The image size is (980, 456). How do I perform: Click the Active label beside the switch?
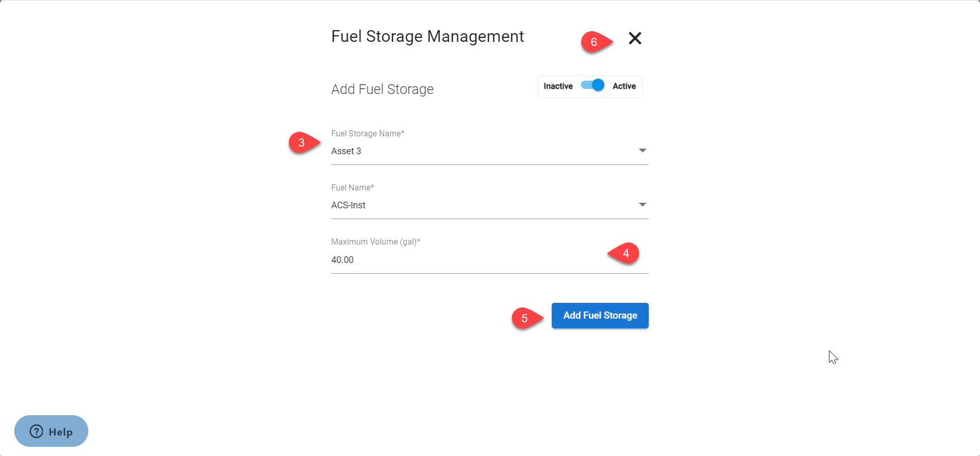point(624,86)
